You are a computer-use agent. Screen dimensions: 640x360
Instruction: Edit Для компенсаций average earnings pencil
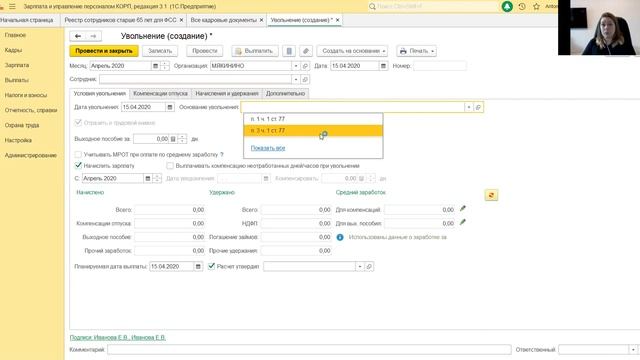(x=462, y=209)
